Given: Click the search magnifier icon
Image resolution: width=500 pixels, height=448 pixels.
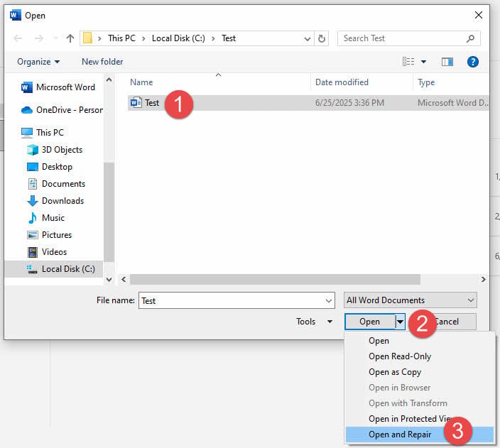Looking at the screenshot, I should 470,38.
